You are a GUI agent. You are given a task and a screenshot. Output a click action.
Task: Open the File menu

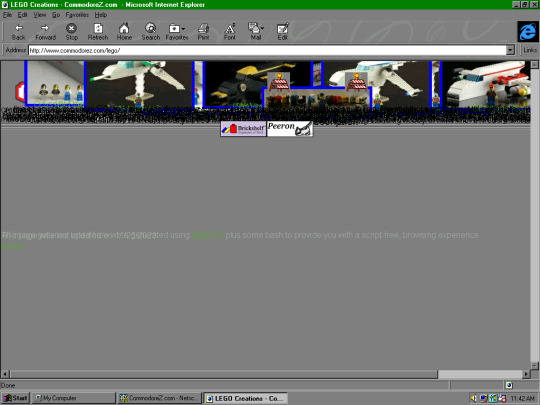[7, 15]
